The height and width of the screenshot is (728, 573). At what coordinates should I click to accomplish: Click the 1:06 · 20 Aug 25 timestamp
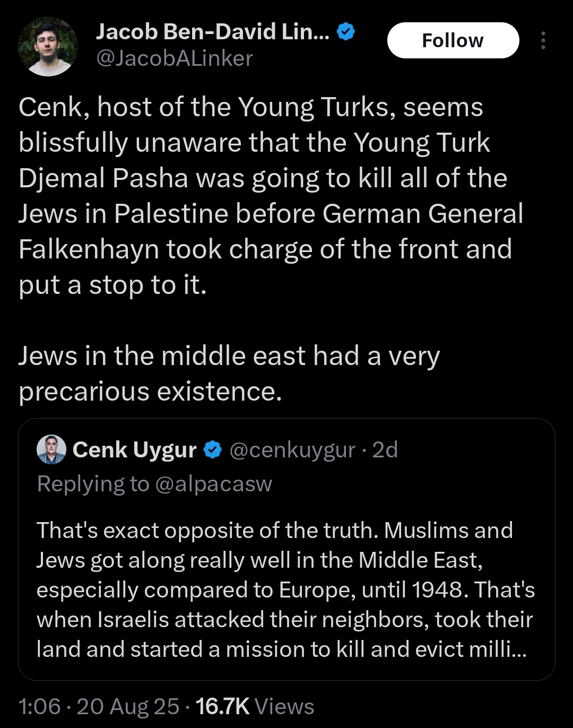click(x=99, y=706)
